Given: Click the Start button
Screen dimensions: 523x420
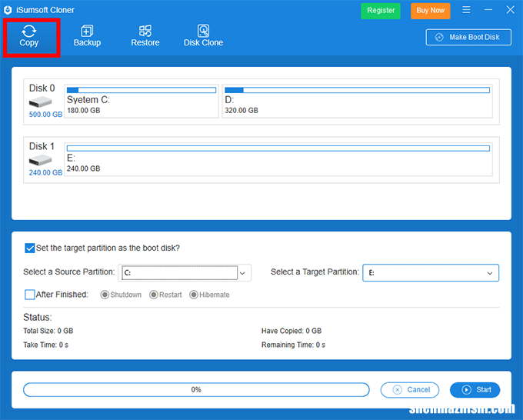Looking at the screenshot, I should click(475, 390).
